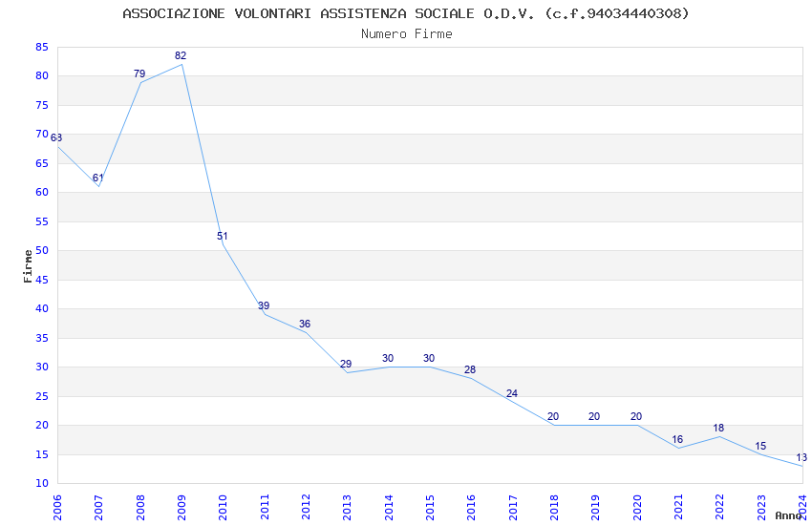The image size is (812, 525).
Task: Select the data point labeled 79
Action: pyautogui.click(x=139, y=73)
